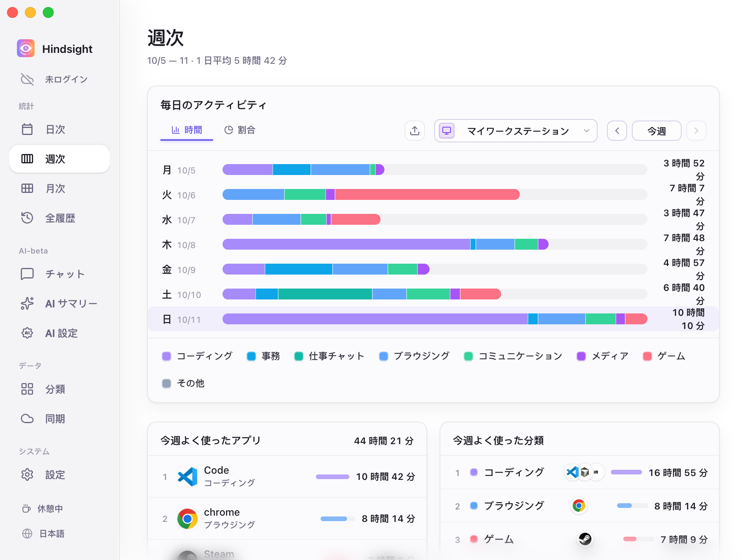Open the マイワークステーション device dropdown
Screen dimensions: 747x560
[x=516, y=131]
